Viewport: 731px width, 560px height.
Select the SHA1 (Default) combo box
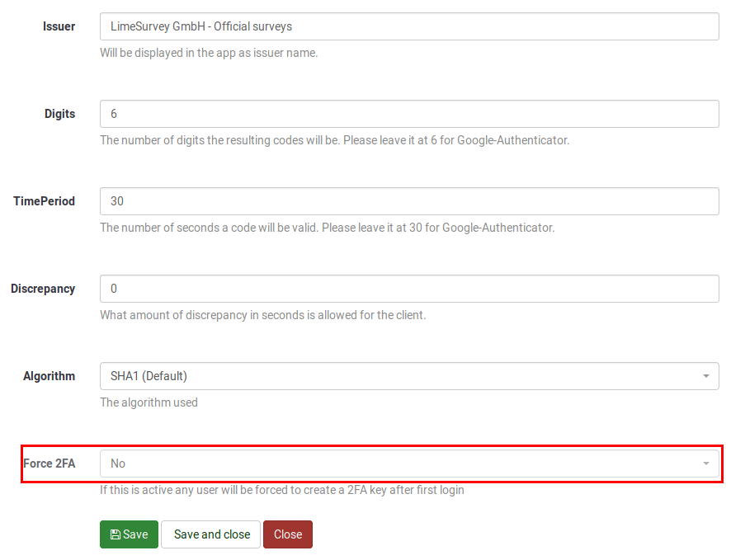409,376
